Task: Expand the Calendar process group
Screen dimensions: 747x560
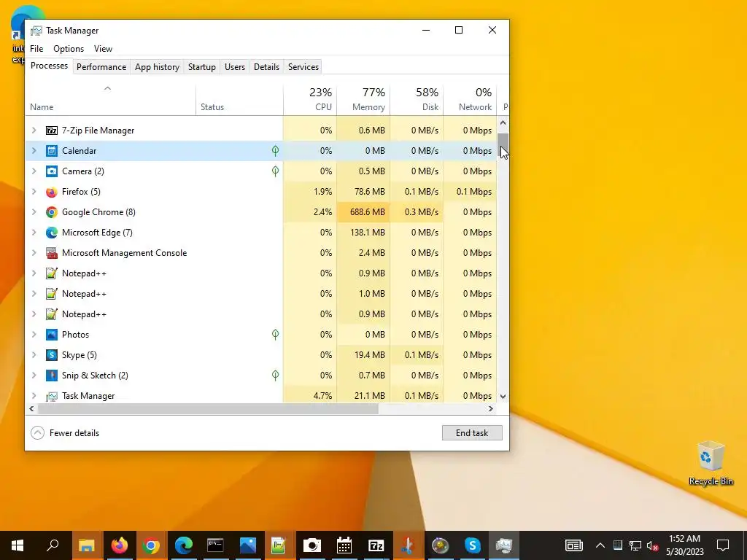Action: coord(34,151)
